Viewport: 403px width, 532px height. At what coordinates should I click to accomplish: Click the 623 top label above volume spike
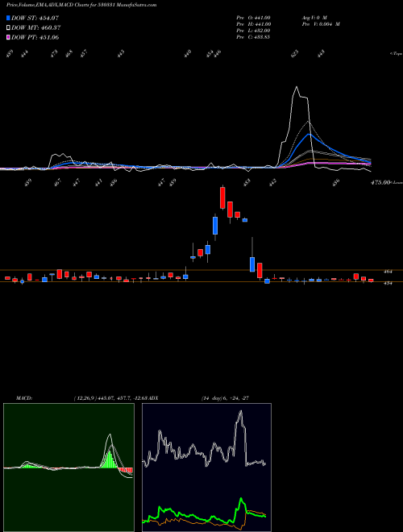pos(295,53)
